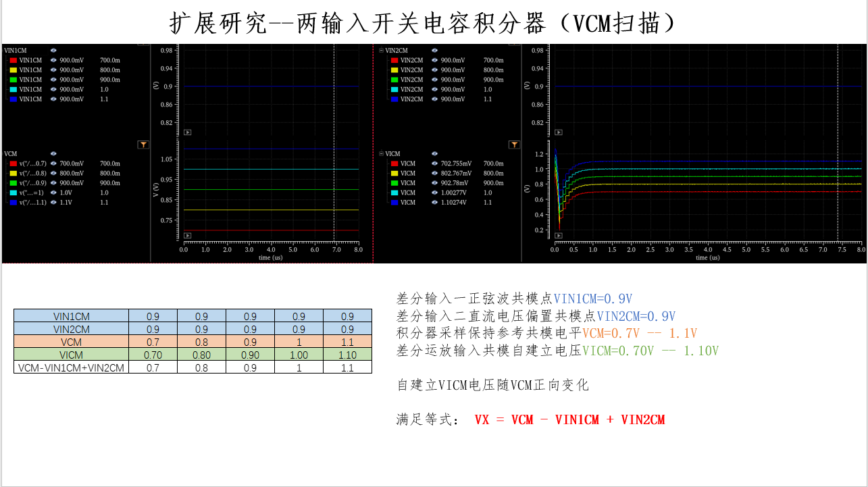Collapse the VICM signal group

381,154
